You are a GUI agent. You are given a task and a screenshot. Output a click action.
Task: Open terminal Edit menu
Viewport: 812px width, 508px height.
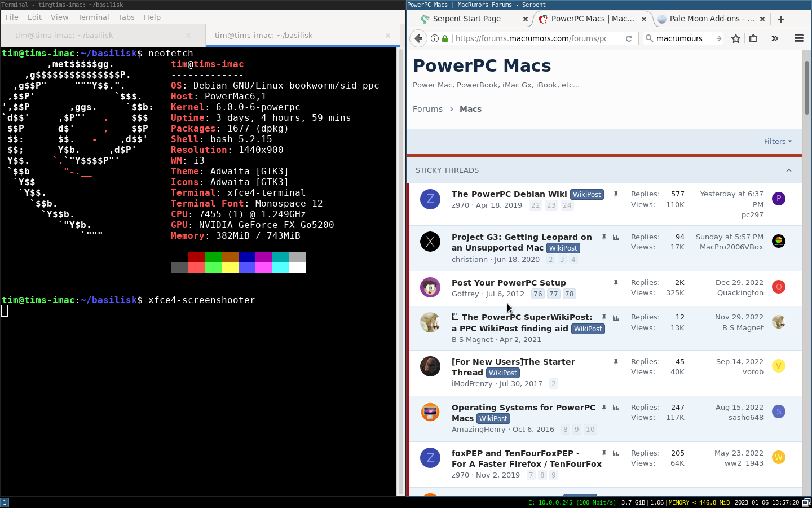click(x=35, y=17)
